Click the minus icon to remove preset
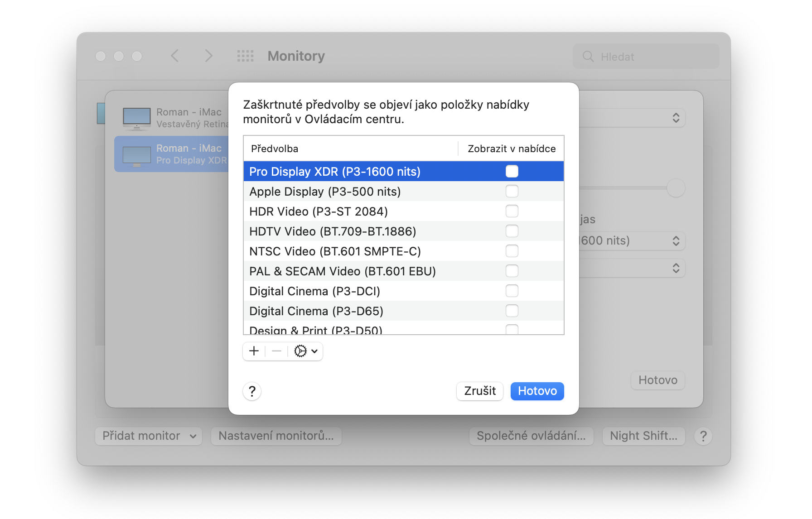Screen dimensions: 812x519 276,351
